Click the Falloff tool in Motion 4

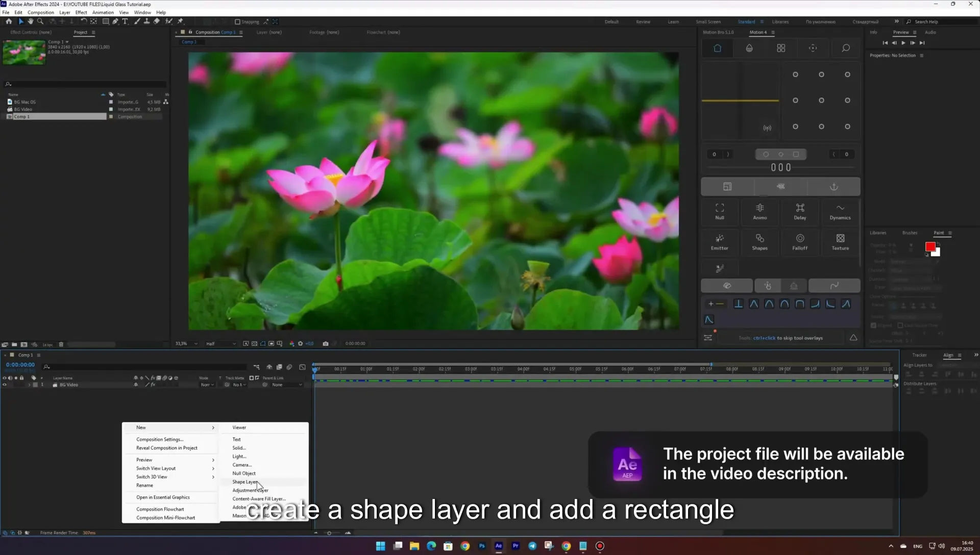[800, 242]
